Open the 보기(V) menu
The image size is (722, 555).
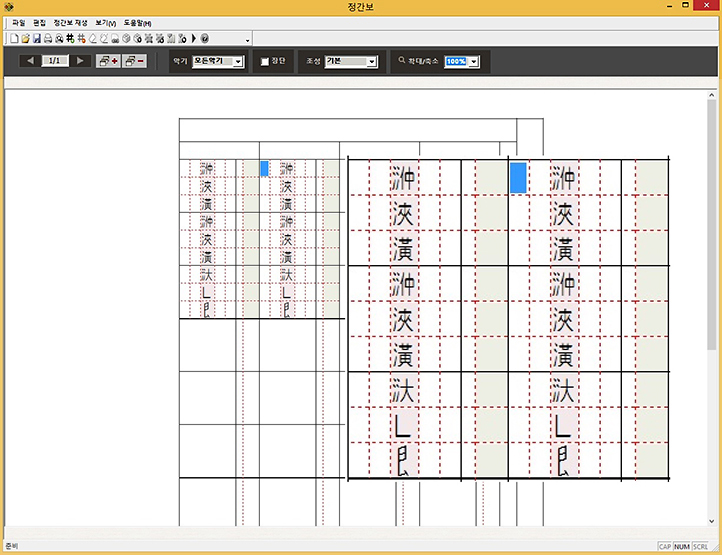(x=105, y=23)
